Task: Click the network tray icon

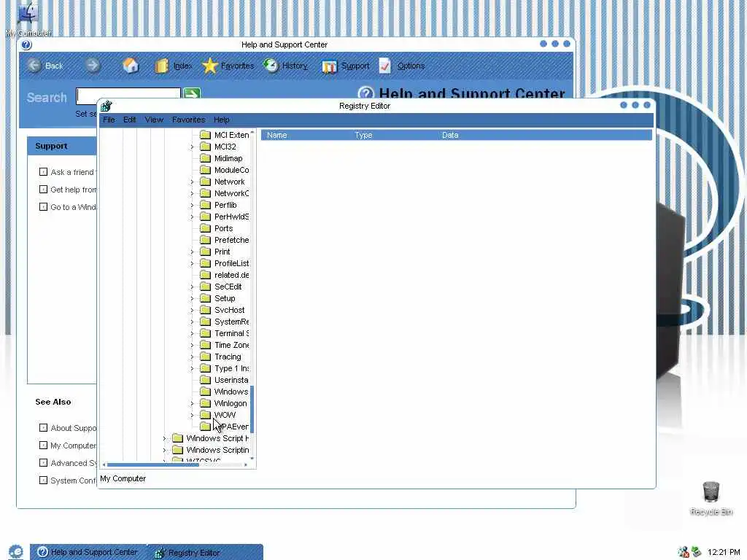Action: click(684, 552)
